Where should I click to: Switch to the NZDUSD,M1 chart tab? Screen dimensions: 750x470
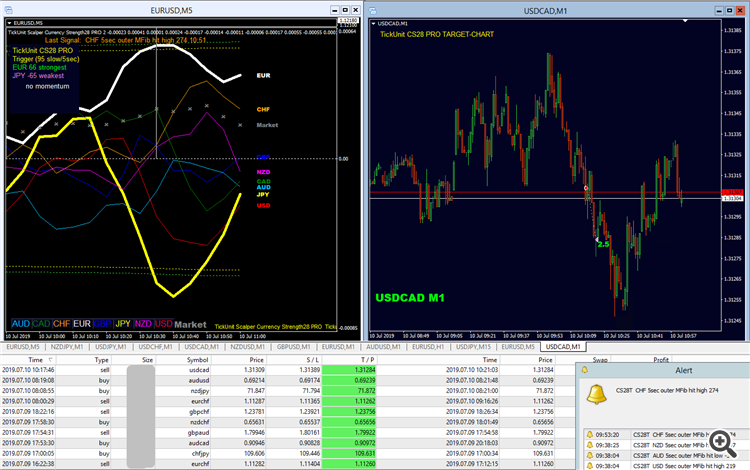247,347
